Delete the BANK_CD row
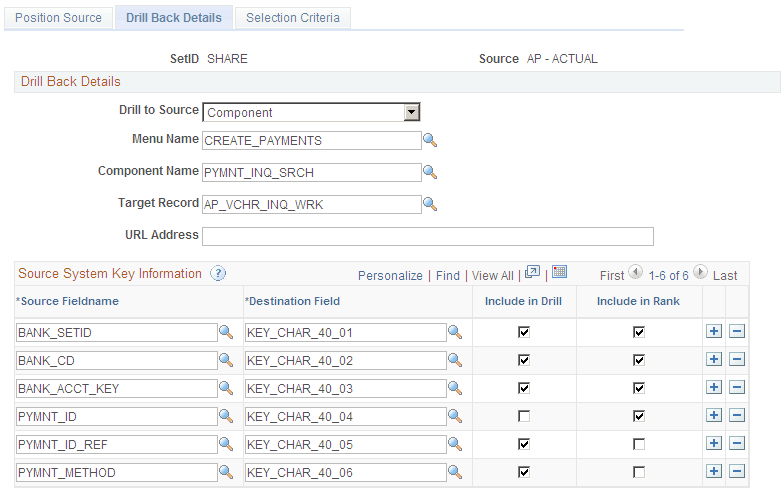Screen dimensions: 784x495 click(x=737, y=359)
